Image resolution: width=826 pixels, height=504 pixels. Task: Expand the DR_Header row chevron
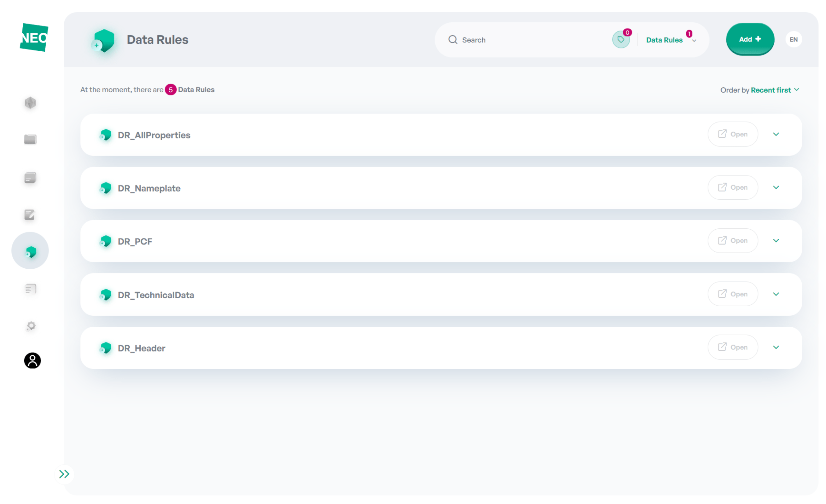click(776, 347)
